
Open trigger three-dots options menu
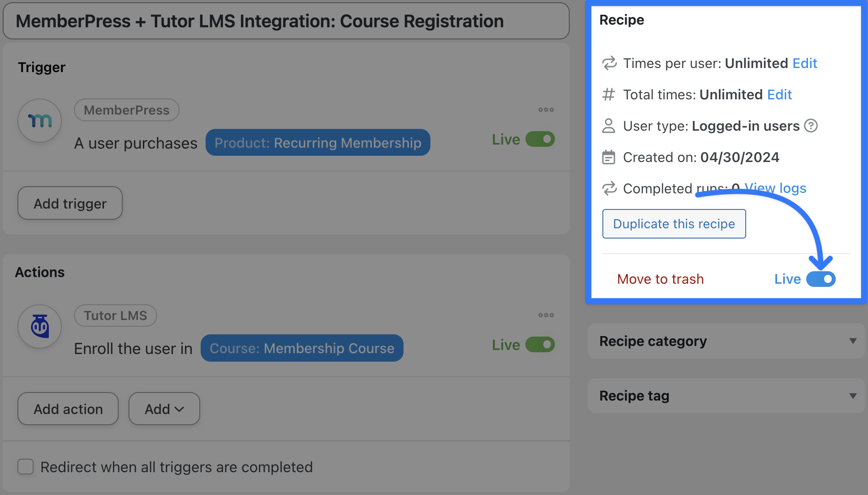tap(546, 110)
